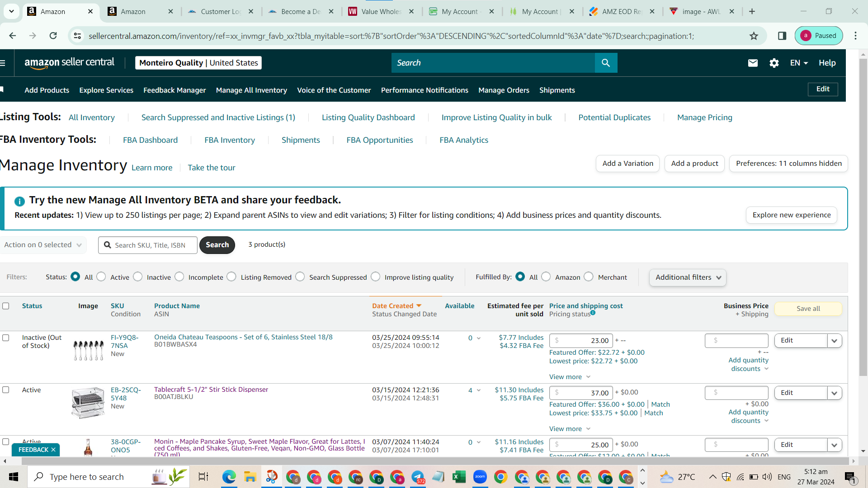Click the Add a product button
The width and height of the screenshot is (868, 488).
click(x=694, y=164)
